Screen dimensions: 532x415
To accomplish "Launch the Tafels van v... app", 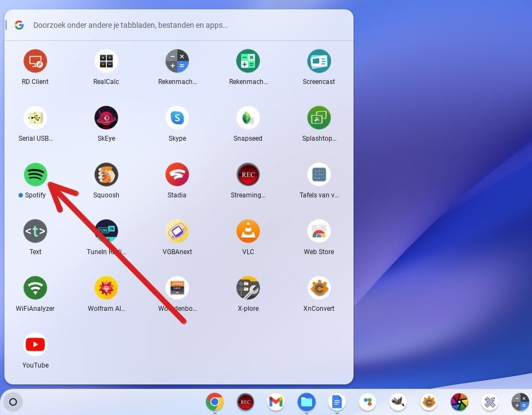I will click(319, 175).
